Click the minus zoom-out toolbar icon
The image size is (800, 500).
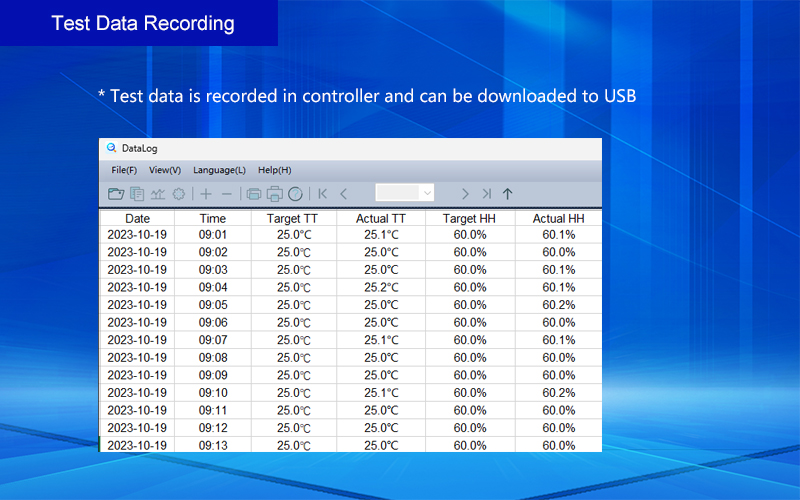[227, 194]
